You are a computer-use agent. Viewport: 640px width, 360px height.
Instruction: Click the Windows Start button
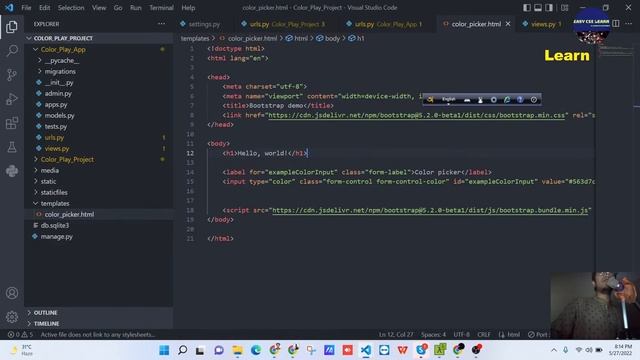pyautogui.click(x=164, y=350)
